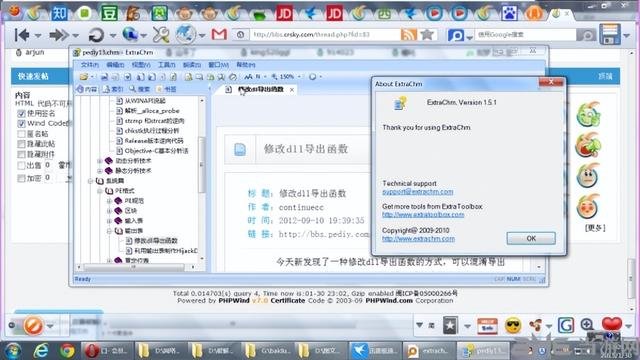Select the 利用输出表制作HijackDll tree entry
The image size is (640, 360).
pyautogui.click(x=166, y=251)
